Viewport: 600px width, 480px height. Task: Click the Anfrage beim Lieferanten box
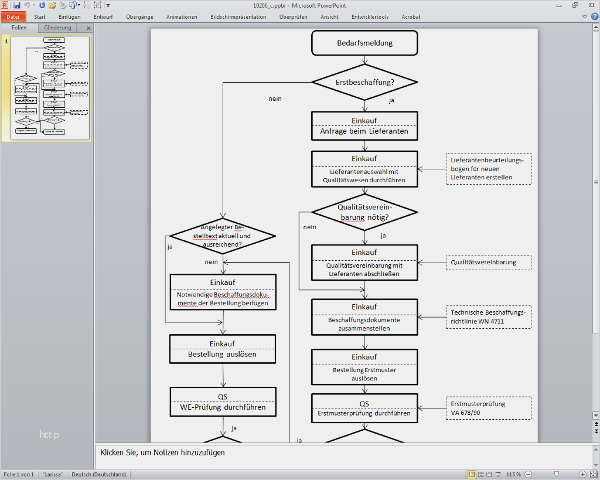pos(364,126)
